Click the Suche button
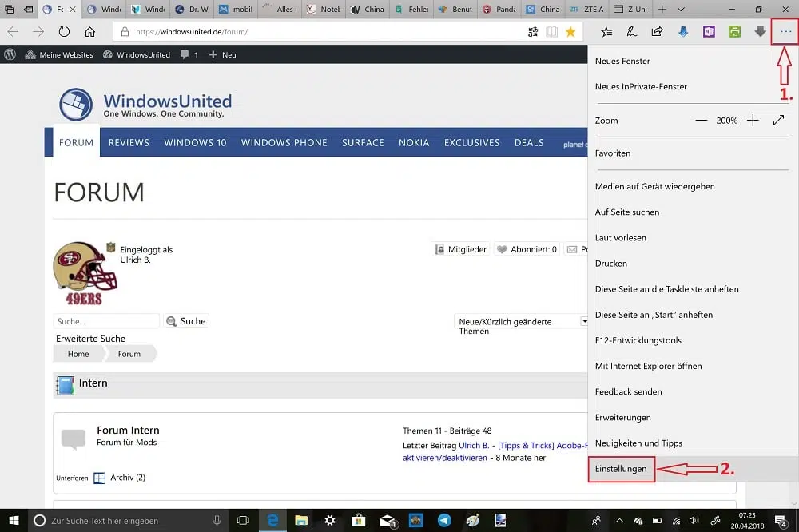The width and height of the screenshot is (799, 532). [186, 321]
